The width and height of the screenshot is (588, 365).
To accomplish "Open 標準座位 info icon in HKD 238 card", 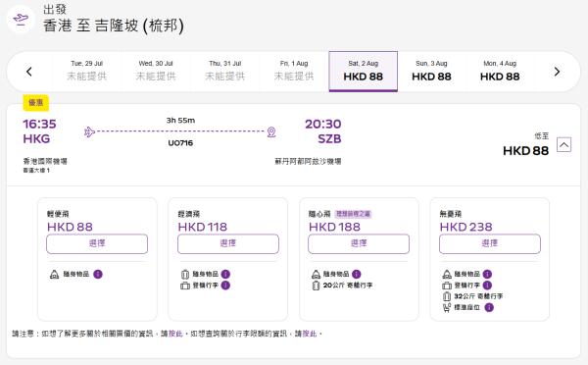I will (489, 307).
